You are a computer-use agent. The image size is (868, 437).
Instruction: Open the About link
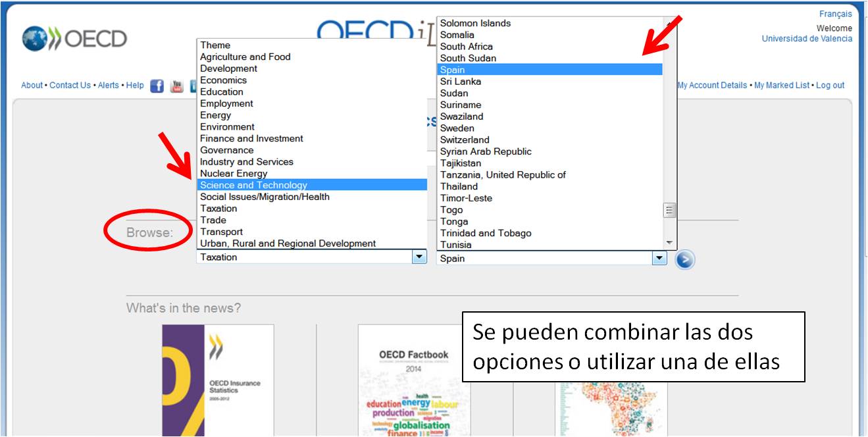32,86
